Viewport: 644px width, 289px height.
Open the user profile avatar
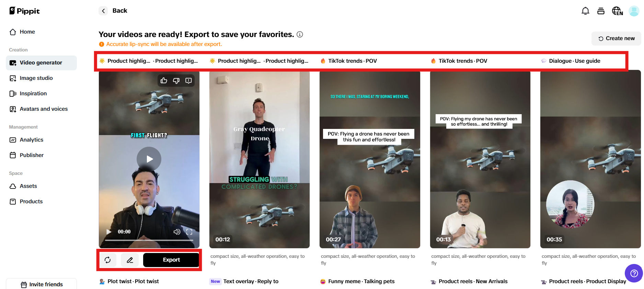coord(634,11)
